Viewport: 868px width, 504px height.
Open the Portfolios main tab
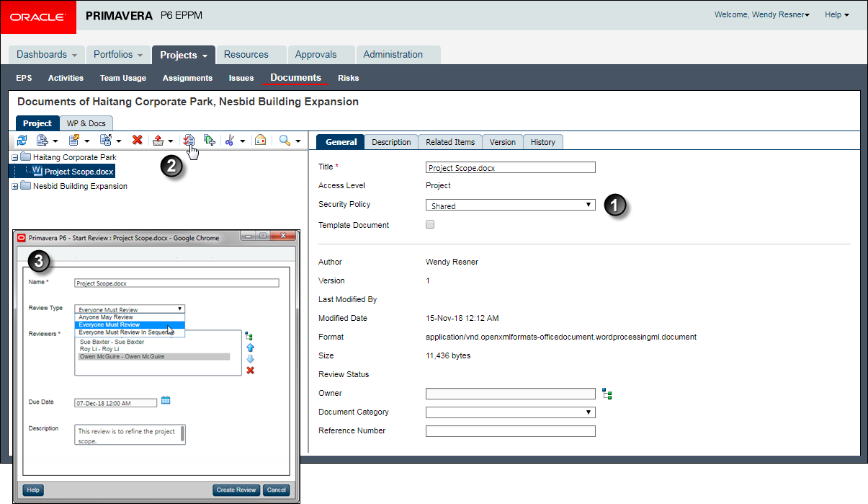coord(118,55)
